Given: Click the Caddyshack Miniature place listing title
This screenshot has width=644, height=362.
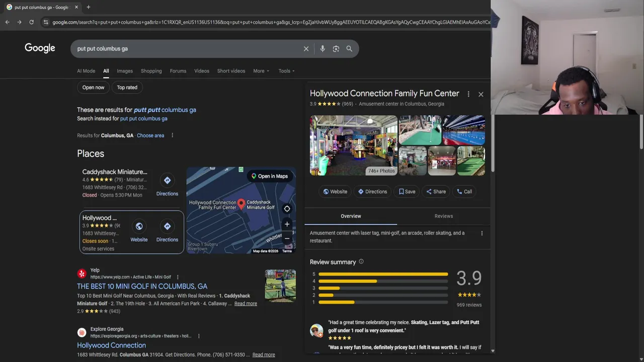Looking at the screenshot, I should 115,172.
